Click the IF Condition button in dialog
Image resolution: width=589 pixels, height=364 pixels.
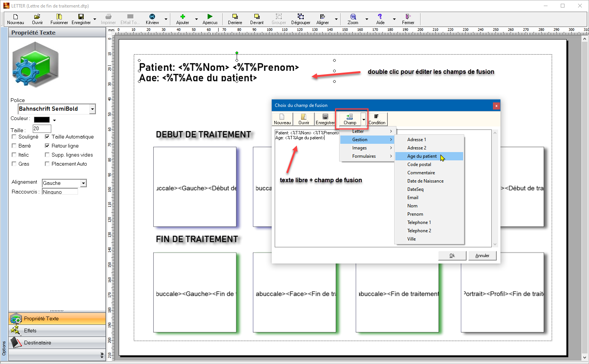[x=377, y=119]
